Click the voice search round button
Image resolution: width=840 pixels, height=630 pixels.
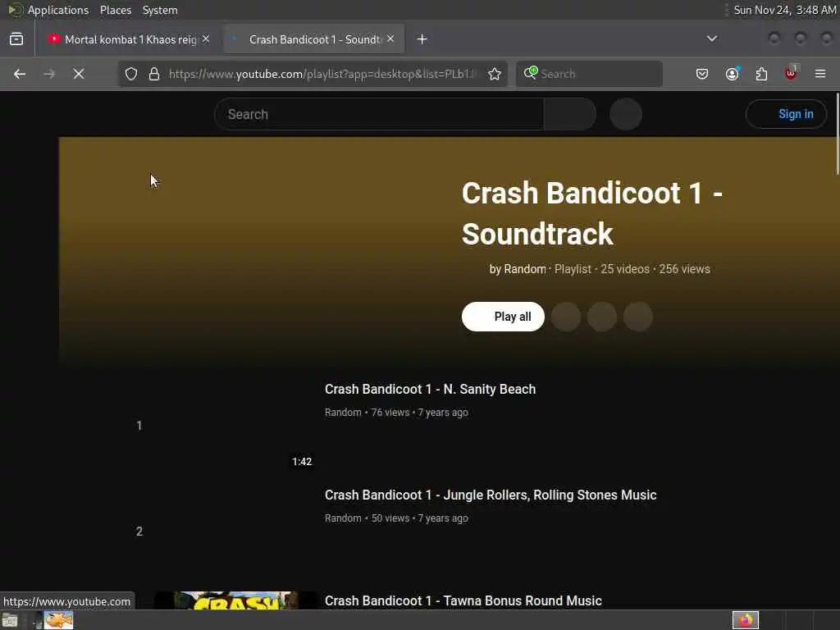(626, 114)
